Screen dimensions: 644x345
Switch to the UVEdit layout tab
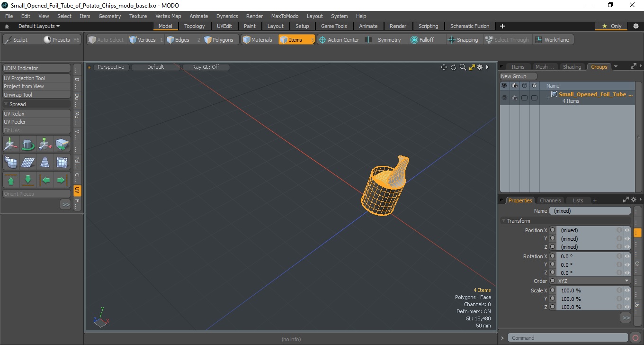pyautogui.click(x=224, y=26)
